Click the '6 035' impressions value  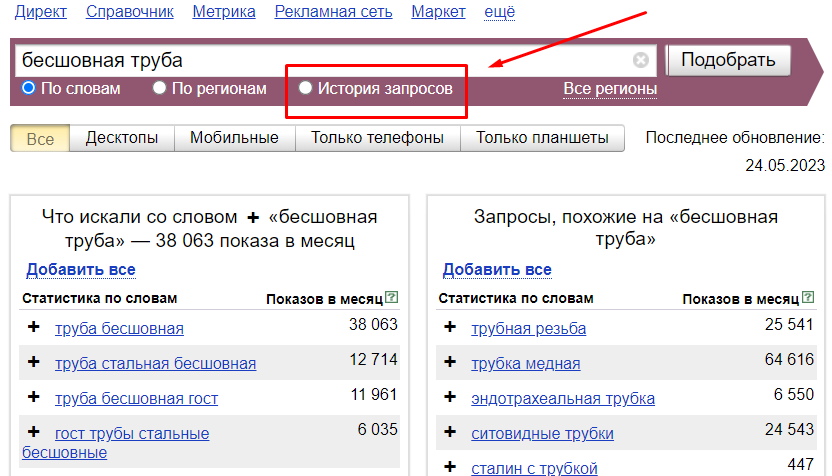tap(377, 429)
